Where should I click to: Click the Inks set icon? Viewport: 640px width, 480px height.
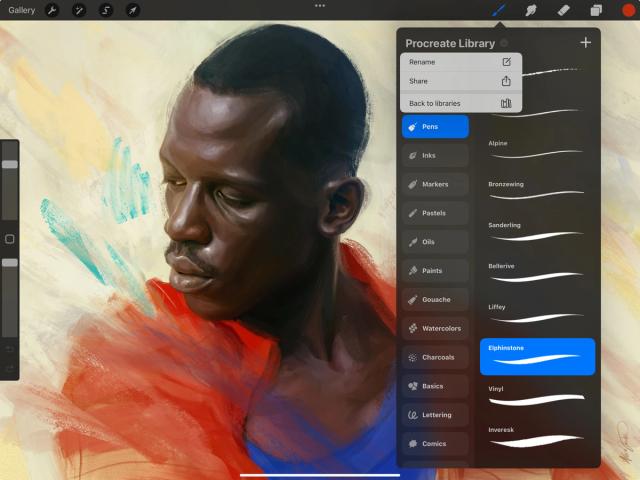pyautogui.click(x=413, y=156)
